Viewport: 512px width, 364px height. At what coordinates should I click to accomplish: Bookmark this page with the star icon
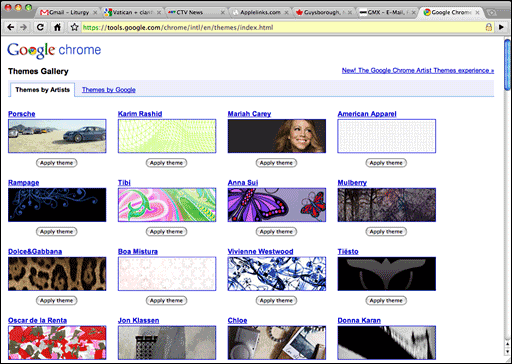click(x=74, y=27)
